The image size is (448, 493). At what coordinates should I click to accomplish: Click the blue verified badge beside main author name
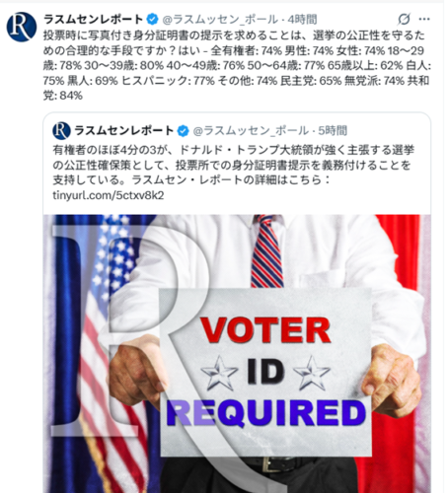pyautogui.click(x=152, y=20)
